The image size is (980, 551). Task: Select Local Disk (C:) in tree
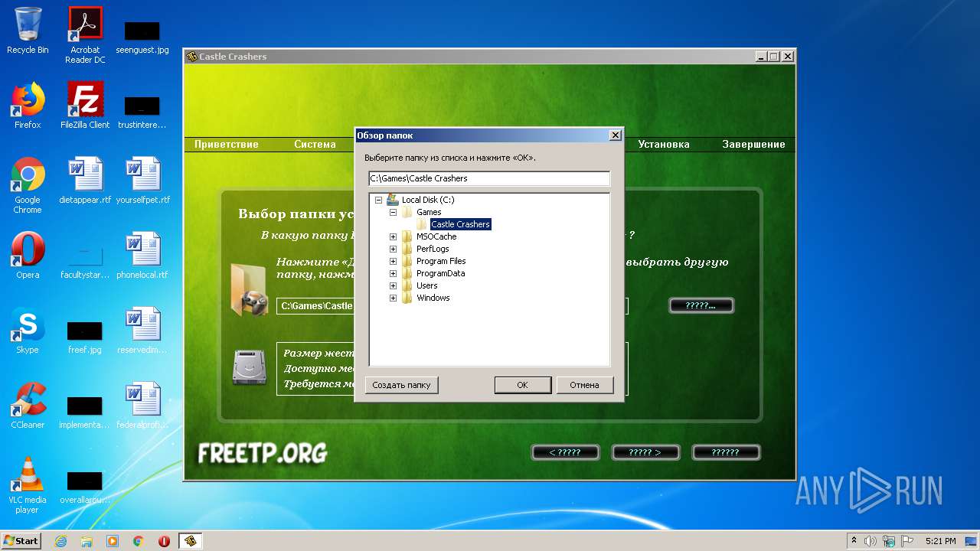tap(428, 200)
